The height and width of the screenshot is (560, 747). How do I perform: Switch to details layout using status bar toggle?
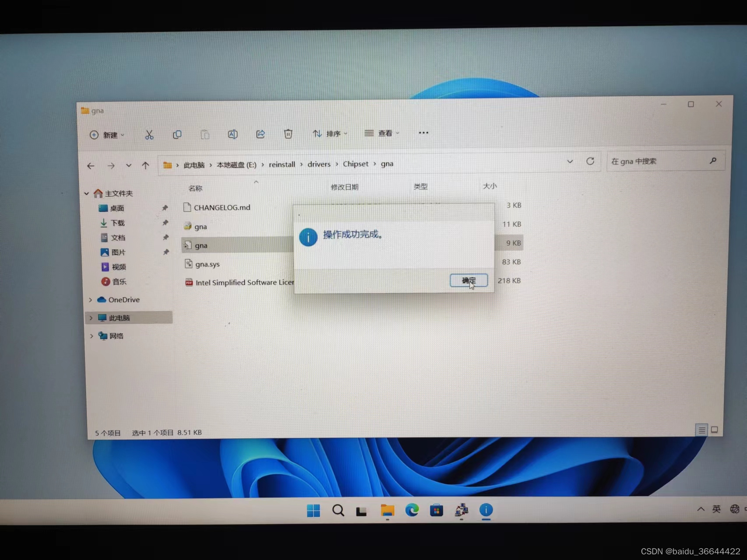(701, 430)
